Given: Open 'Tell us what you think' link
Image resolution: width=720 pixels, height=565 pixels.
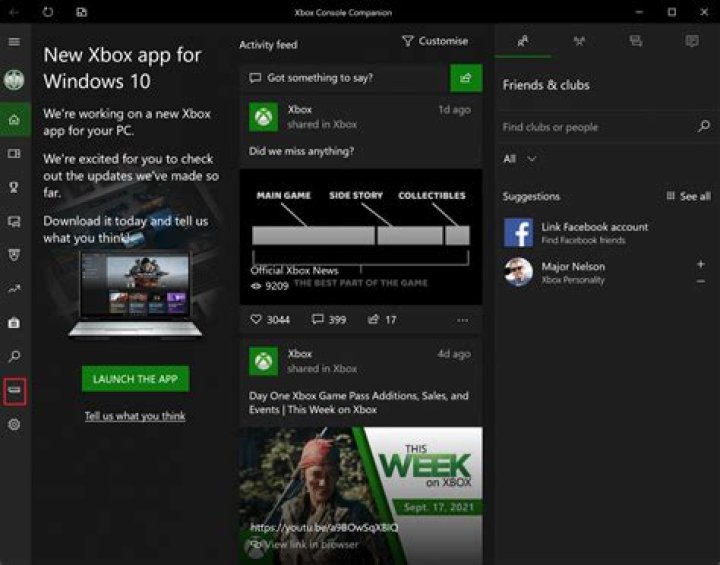Looking at the screenshot, I should 135,416.
